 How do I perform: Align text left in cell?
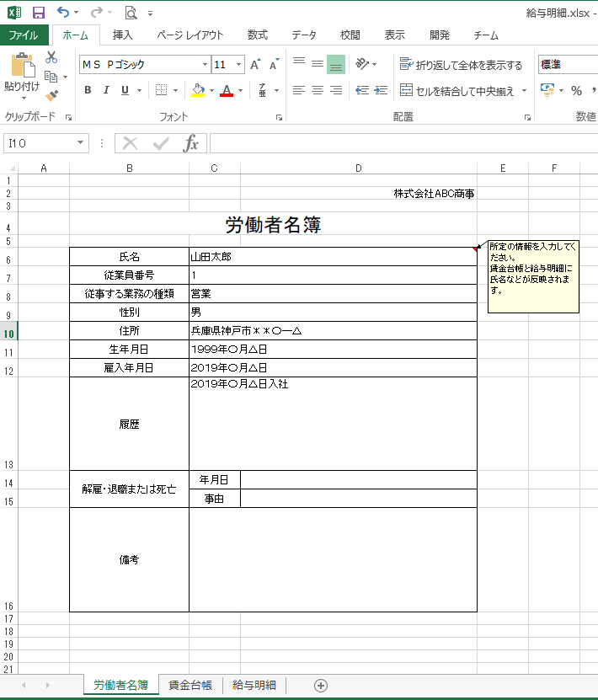pos(299,91)
